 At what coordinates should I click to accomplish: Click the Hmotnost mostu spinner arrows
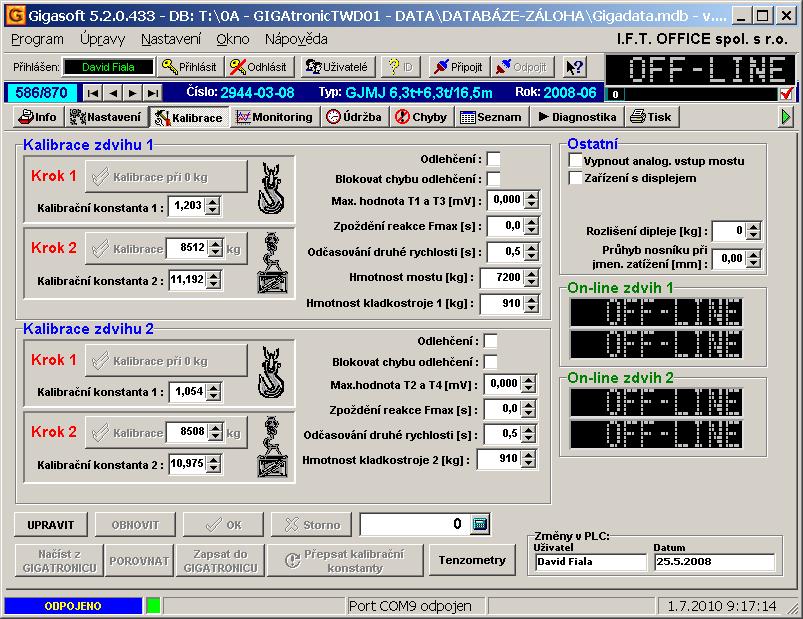[x=530, y=277]
